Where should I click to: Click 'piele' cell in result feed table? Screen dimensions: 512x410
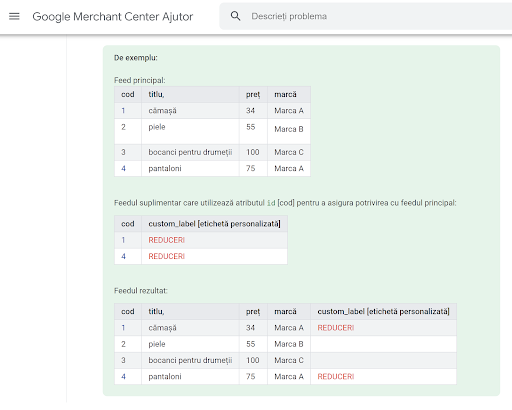[157, 344]
